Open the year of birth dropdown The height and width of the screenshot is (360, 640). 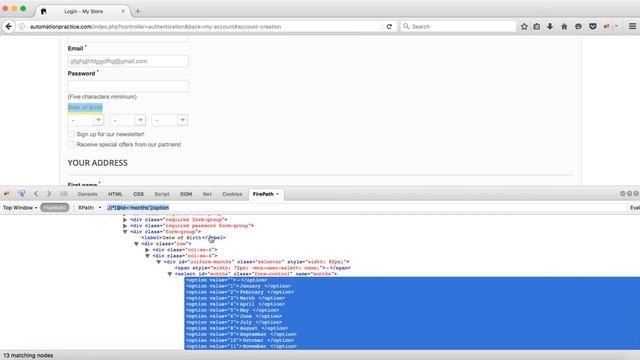[170, 120]
